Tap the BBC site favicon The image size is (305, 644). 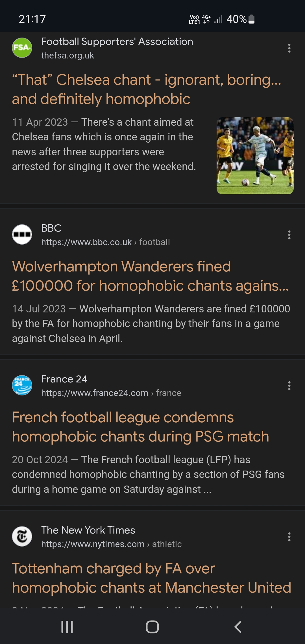(22, 234)
